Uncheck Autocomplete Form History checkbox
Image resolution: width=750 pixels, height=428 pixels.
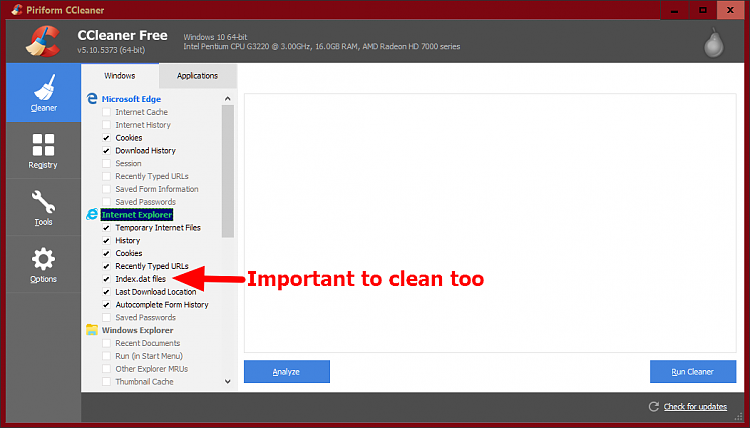pos(106,305)
